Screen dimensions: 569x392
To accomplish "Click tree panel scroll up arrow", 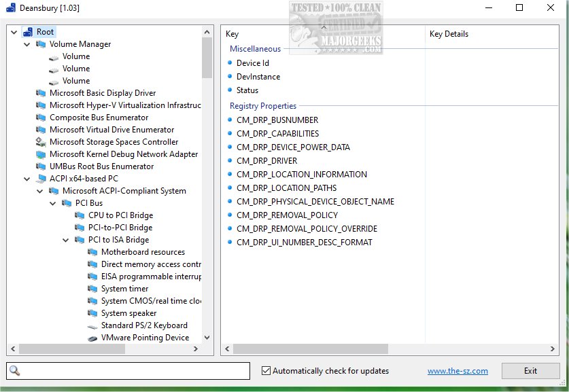I will point(207,32).
